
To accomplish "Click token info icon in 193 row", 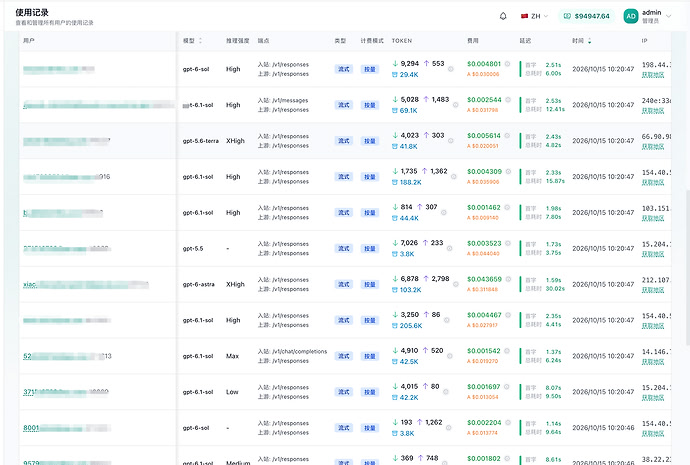I will click(x=448, y=428).
